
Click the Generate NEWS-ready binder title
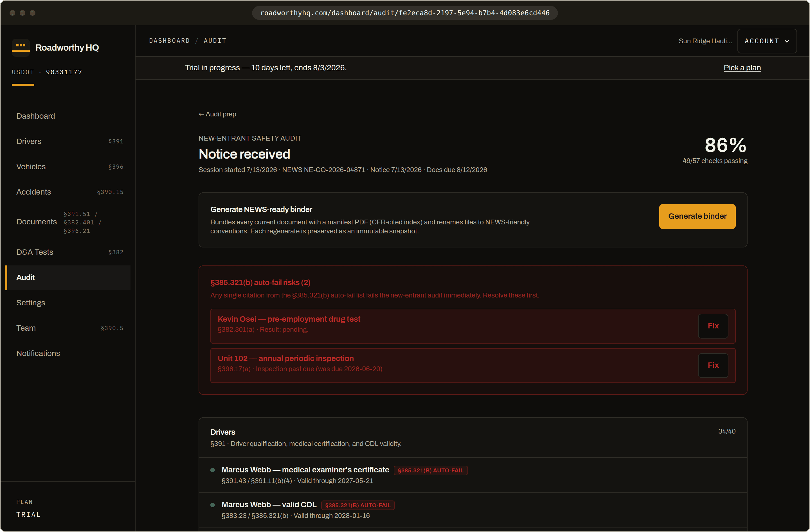[x=261, y=209]
